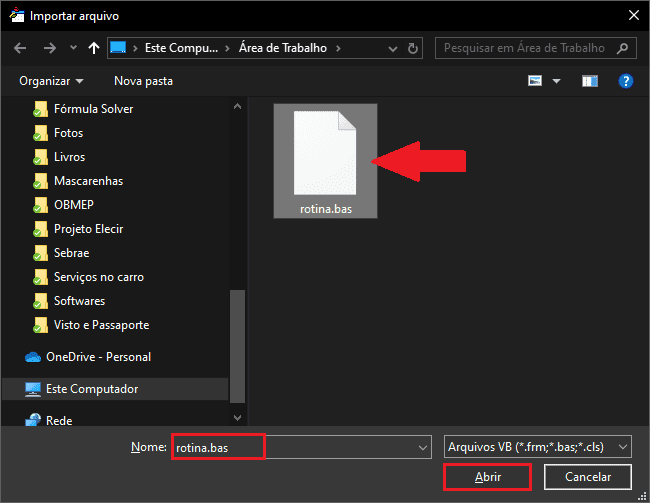
Task: Open the view options dropdown arrow
Action: (x=557, y=80)
